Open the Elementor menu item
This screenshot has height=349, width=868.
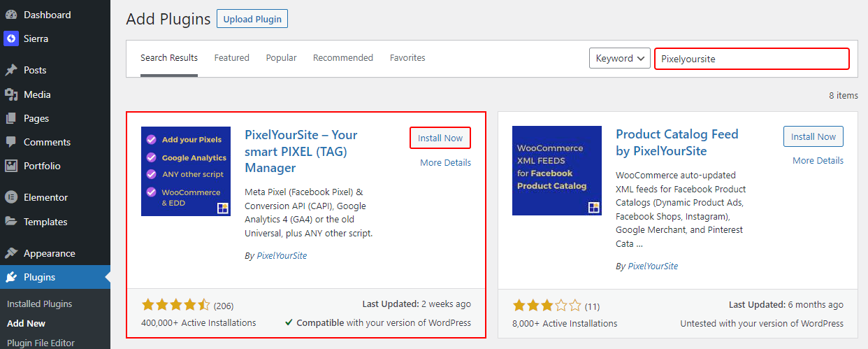[55, 197]
